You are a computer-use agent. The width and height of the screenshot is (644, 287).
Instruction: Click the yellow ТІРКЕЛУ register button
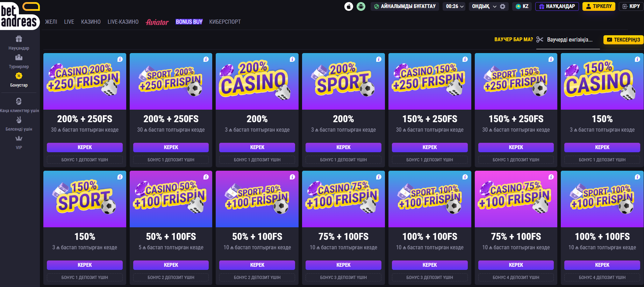(599, 6)
